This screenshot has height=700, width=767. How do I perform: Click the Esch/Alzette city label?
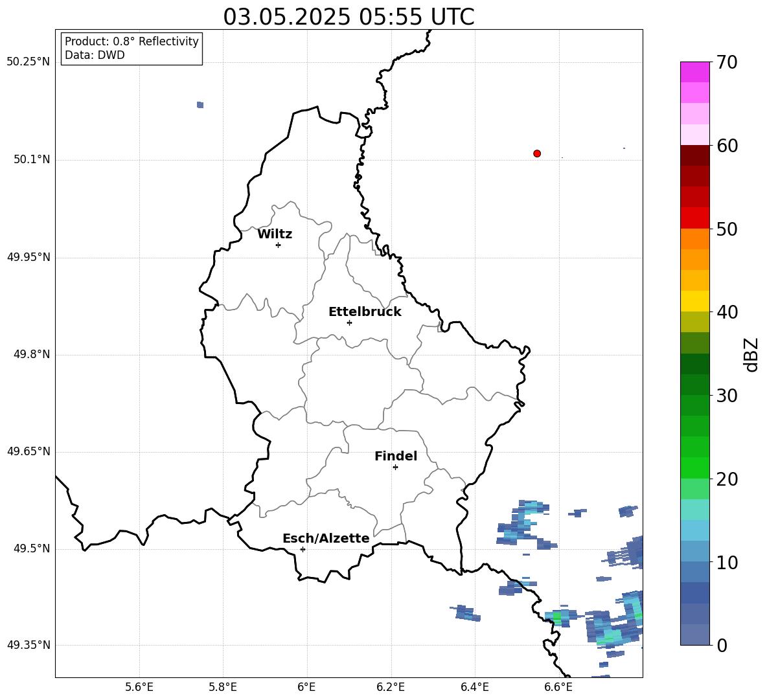(326, 539)
